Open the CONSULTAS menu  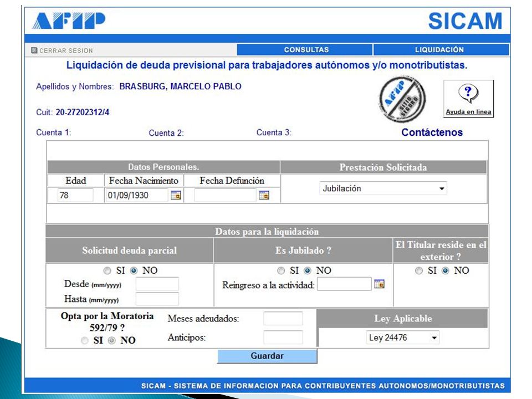coord(305,49)
